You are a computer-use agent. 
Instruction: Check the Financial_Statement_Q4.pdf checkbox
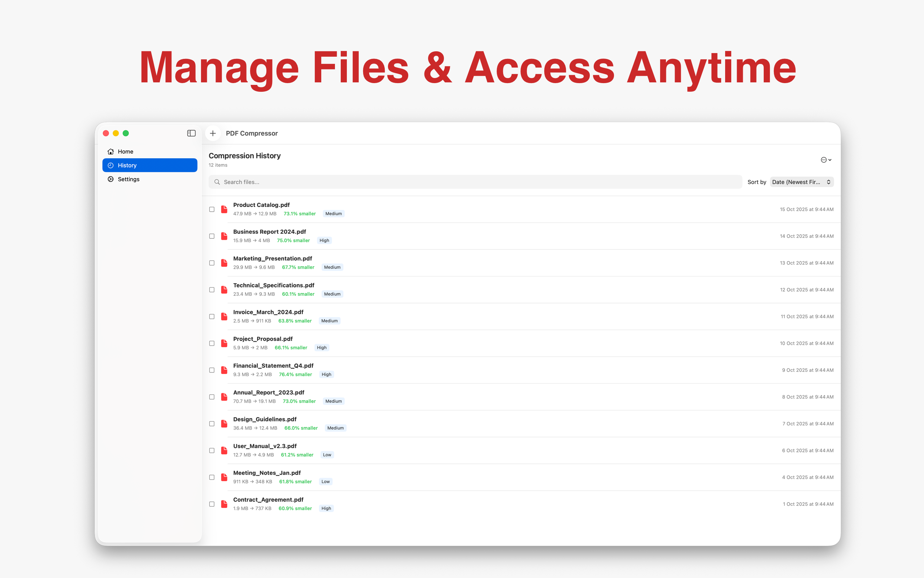pos(212,370)
